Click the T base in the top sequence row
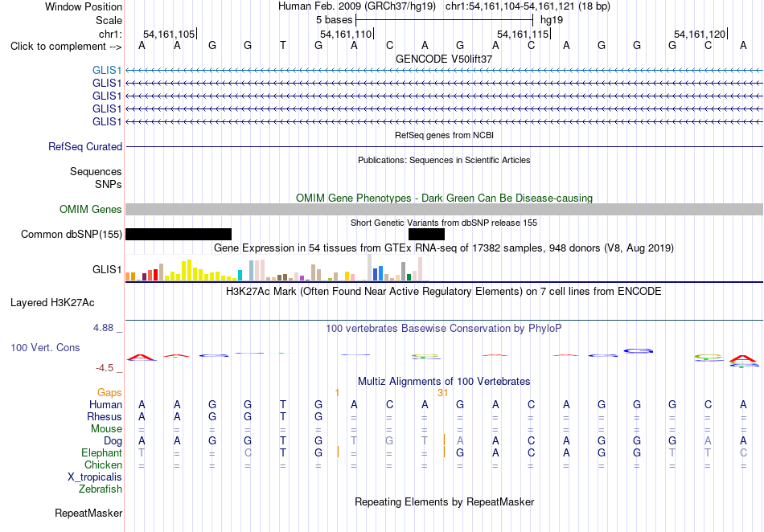This screenshot has width=764, height=532. point(283,46)
